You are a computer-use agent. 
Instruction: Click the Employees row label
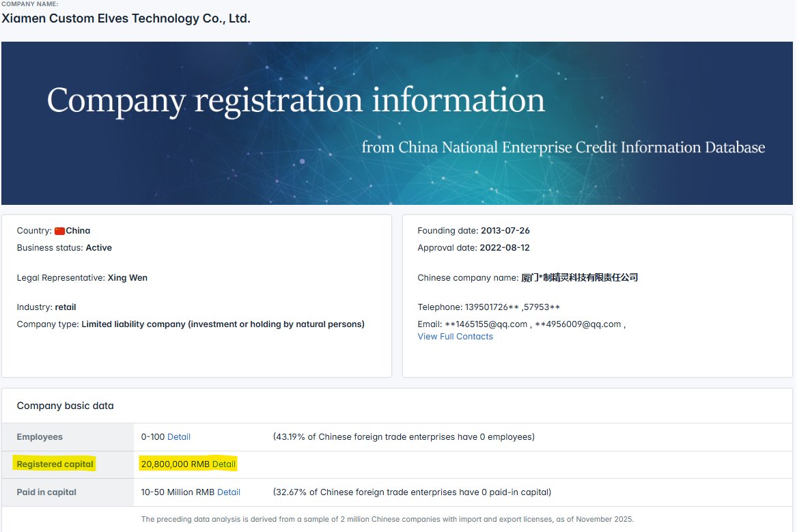pyautogui.click(x=40, y=437)
